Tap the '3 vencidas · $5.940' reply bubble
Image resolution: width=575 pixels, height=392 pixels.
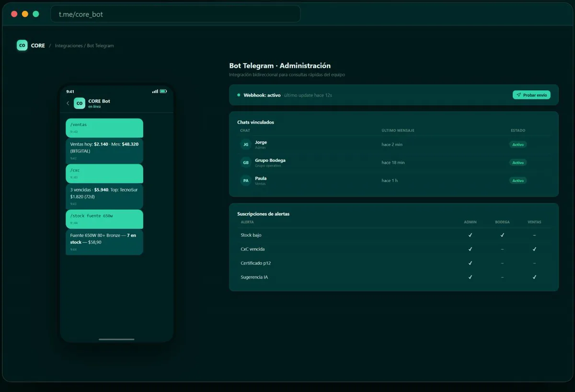[x=104, y=196]
